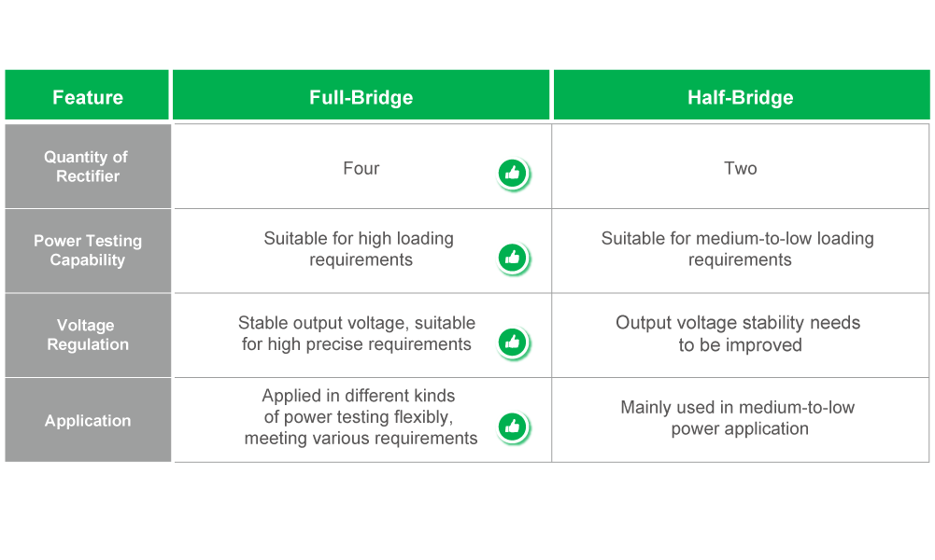Select the Half-Bridge column header
This screenshot has height=560, width=935.
click(x=742, y=94)
